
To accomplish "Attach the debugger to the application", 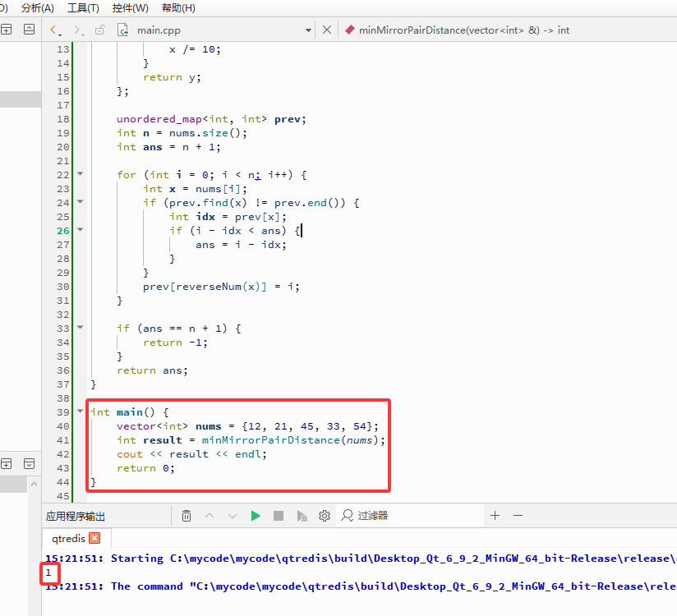I will point(302,516).
